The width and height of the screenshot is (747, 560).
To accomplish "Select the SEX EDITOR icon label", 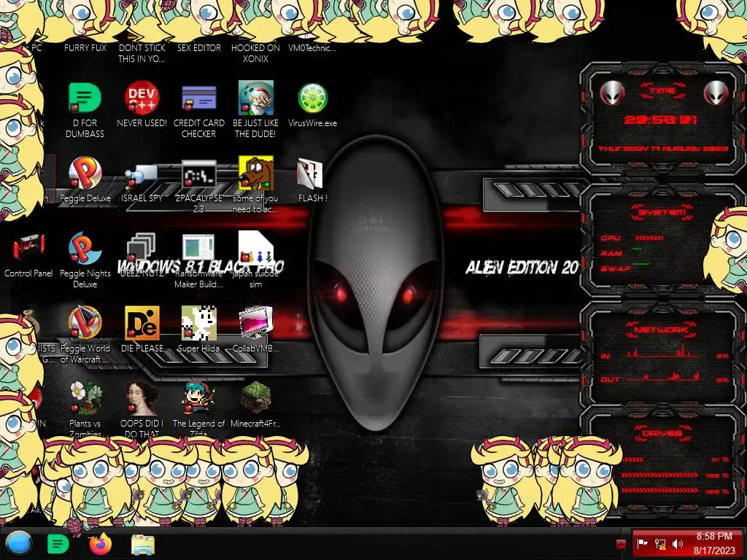I will tap(198, 47).
